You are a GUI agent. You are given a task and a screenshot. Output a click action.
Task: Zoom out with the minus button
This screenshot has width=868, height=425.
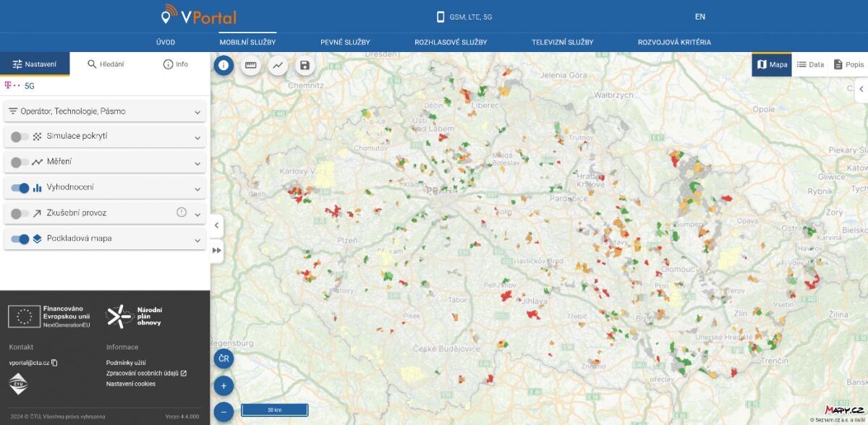tap(224, 412)
